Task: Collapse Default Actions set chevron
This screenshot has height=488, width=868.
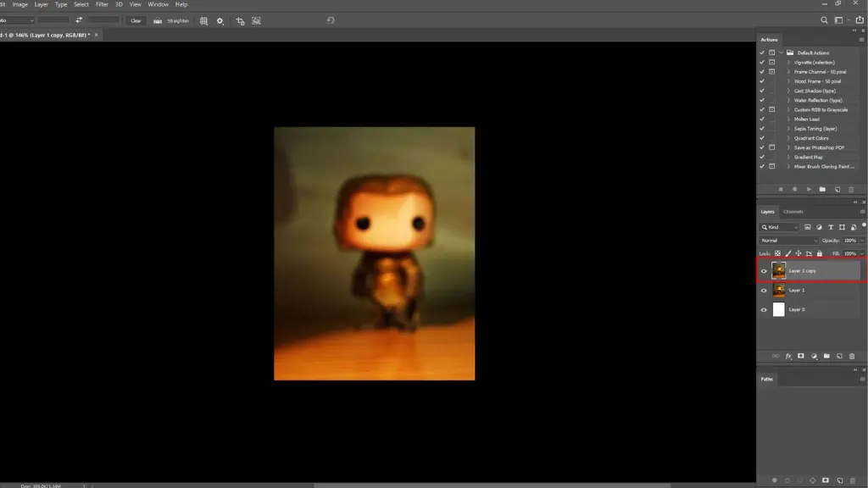Action: (781, 53)
